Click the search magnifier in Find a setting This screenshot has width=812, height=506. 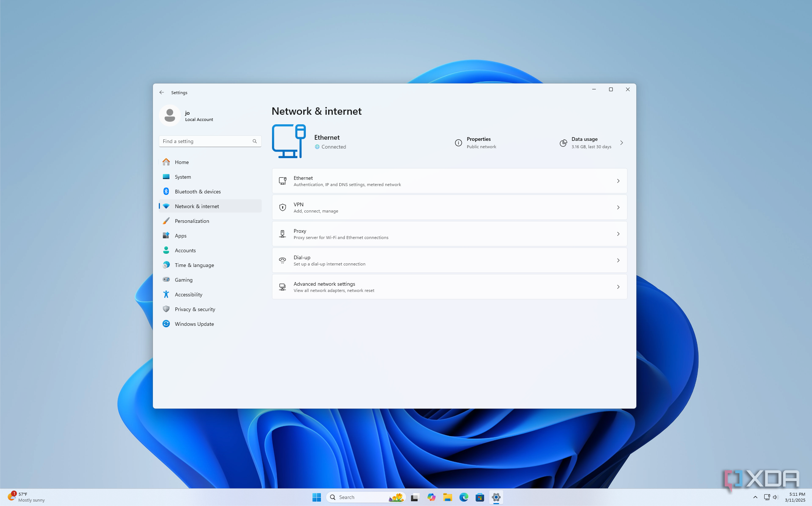[254, 141]
